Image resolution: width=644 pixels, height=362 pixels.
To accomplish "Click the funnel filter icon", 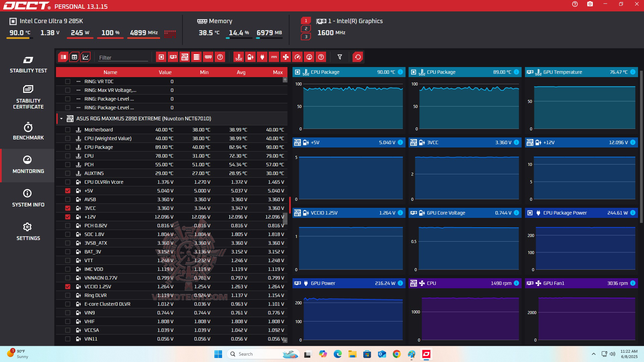I will (x=340, y=57).
